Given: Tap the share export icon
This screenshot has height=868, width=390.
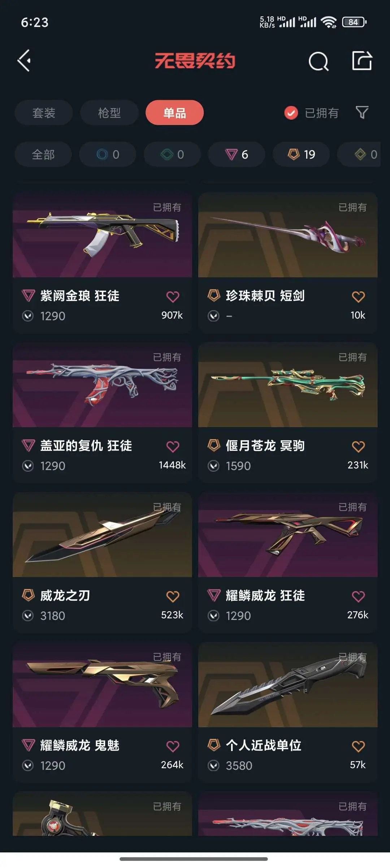Looking at the screenshot, I should (x=362, y=60).
